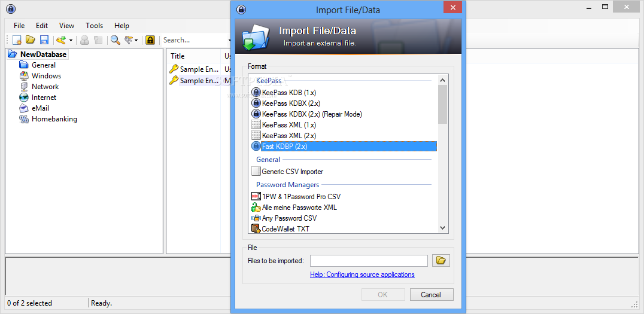Select the Network group
Viewport: 644px width, 314px height.
(45, 87)
